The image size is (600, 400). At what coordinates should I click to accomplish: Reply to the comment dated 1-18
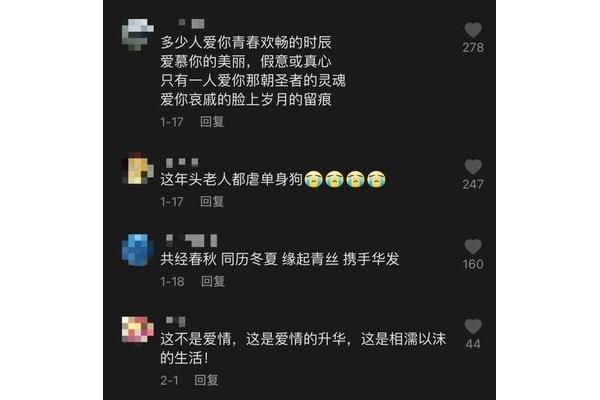coord(213,281)
